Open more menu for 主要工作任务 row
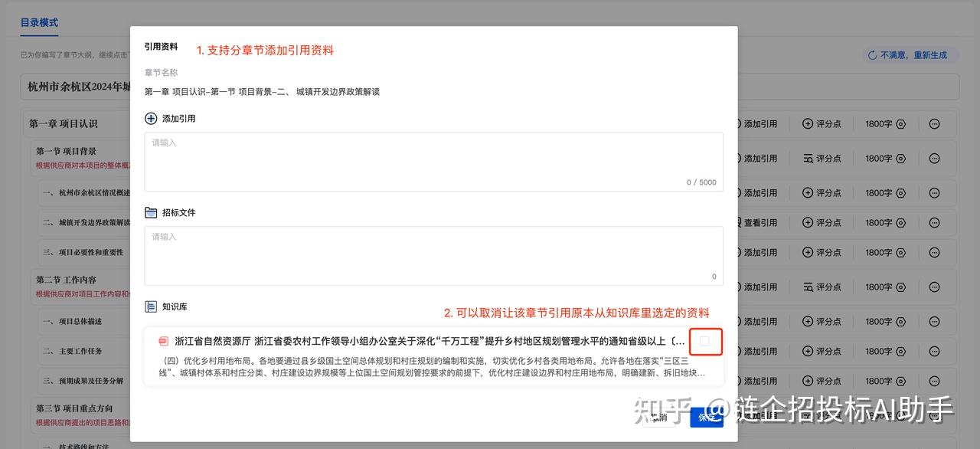 934,352
